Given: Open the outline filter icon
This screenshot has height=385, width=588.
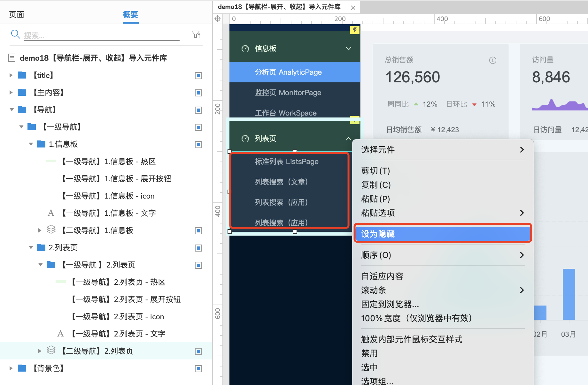Looking at the screenshot, I should click(196, 34).
